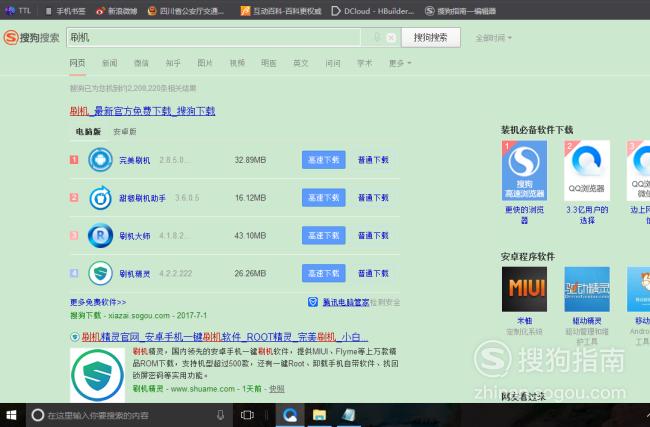Click the 腾讯电脑管家 shield icon
This screenshot has height=427, width=650.
coord(313,302)
